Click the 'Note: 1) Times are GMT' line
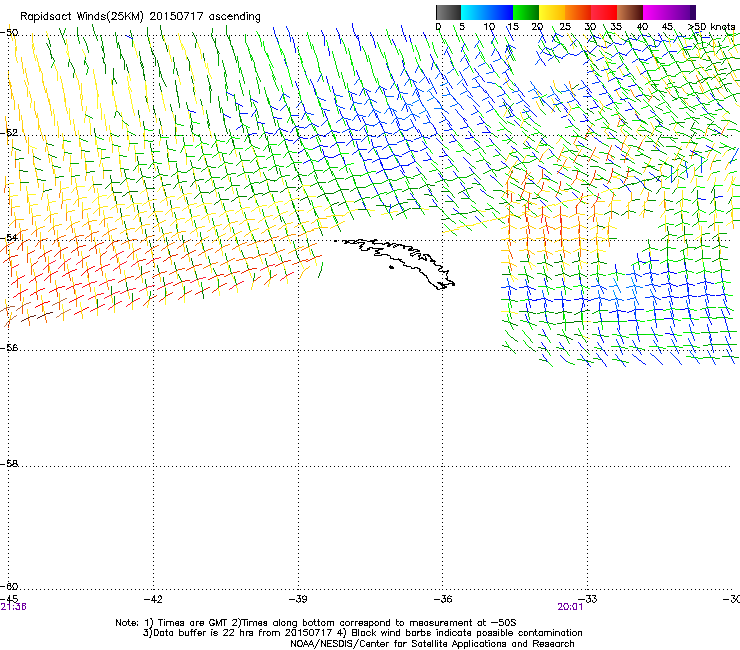 315,623
